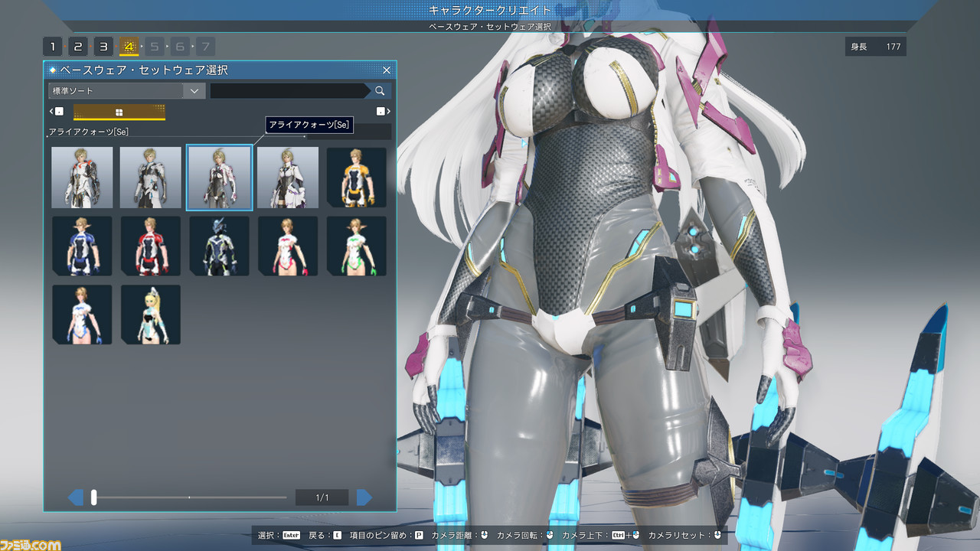The width and height of the screenshot is (980, 551).
Task: Close the basewear selection panel
Action: pos(387,70)
